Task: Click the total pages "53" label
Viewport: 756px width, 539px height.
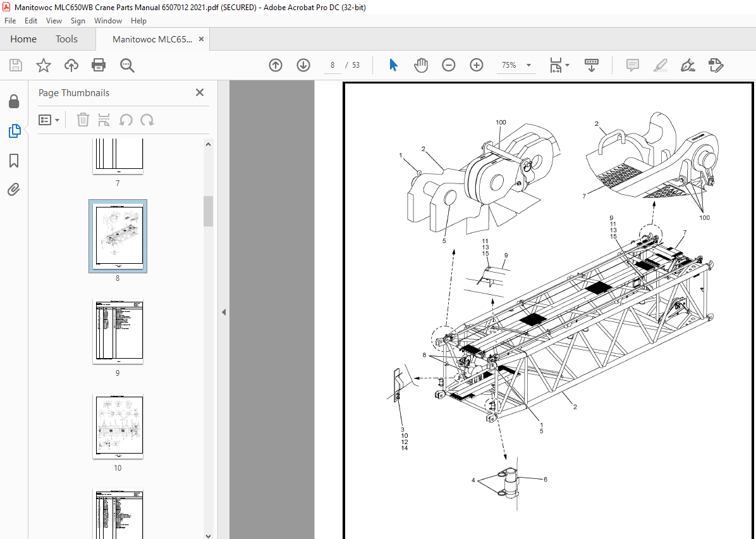Action: tap(356, 65)
